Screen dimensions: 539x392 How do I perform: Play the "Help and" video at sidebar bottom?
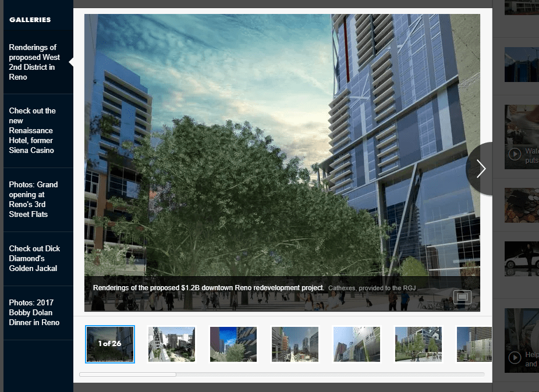tap(515, 358)
